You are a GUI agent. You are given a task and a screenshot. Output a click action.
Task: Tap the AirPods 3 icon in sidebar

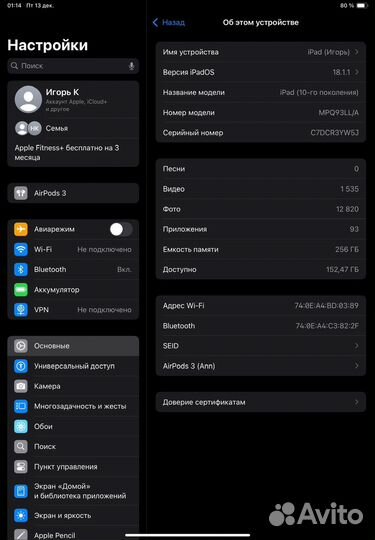21,193
